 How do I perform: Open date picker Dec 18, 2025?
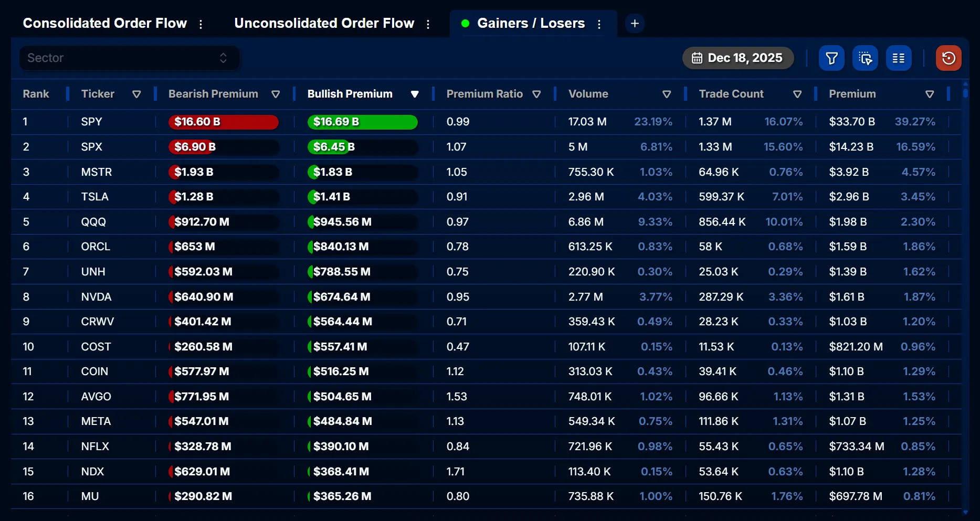point(738,58)
